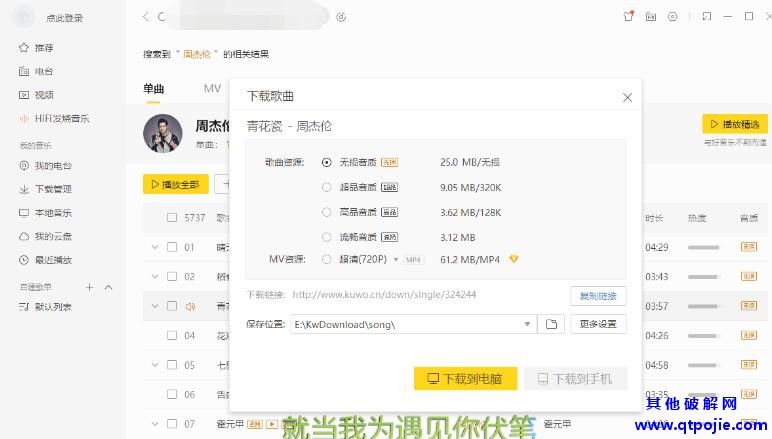Check the box for song 02
Image resolution: width=772 pixels, height=439 pixels.
[x=172, y=277]
